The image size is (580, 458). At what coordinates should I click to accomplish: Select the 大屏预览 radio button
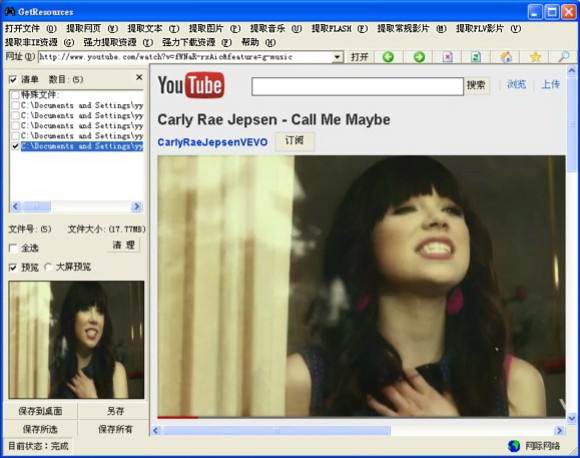tap(48, 267)
